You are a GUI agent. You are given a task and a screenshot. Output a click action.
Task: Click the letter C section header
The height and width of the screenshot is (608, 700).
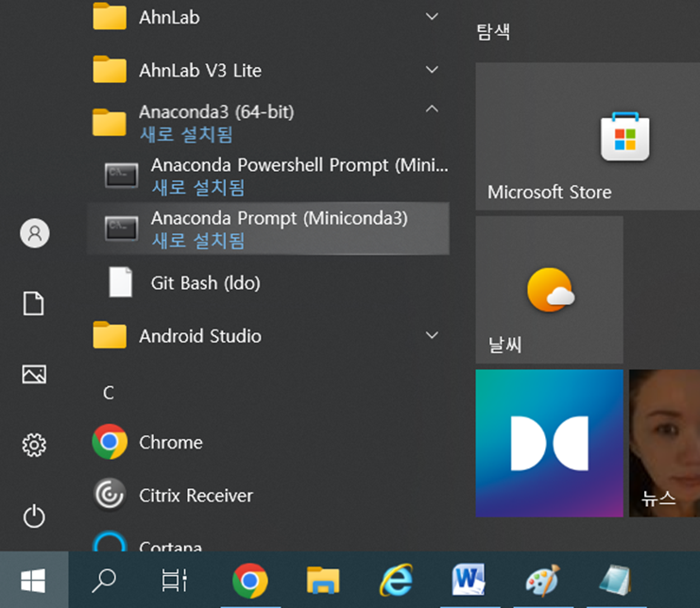pyautogui.click(x=109, y=393)
